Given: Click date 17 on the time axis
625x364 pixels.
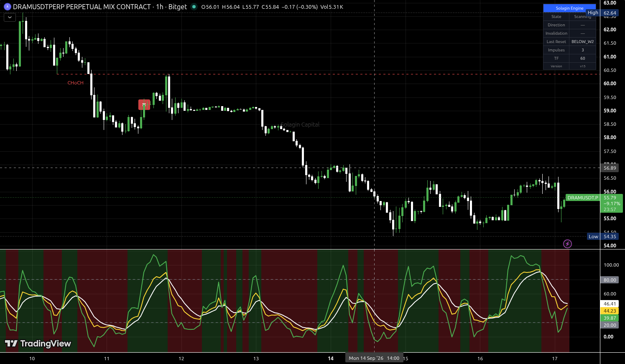Looking at the screenshot, I should [x=555, y=359].
